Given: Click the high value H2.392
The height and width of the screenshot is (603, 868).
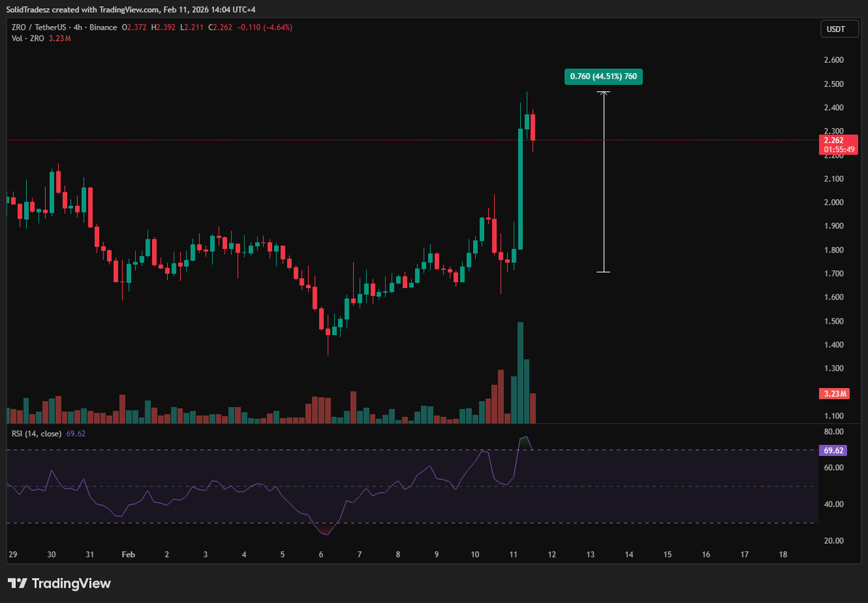Looking at the screenshot, I should coord(164,28).
